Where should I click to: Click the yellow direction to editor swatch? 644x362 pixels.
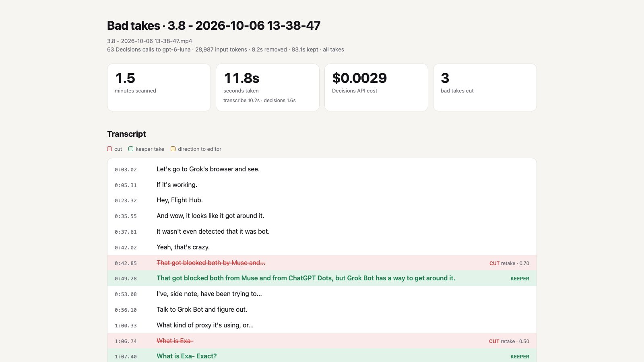[x=173, y=149]
